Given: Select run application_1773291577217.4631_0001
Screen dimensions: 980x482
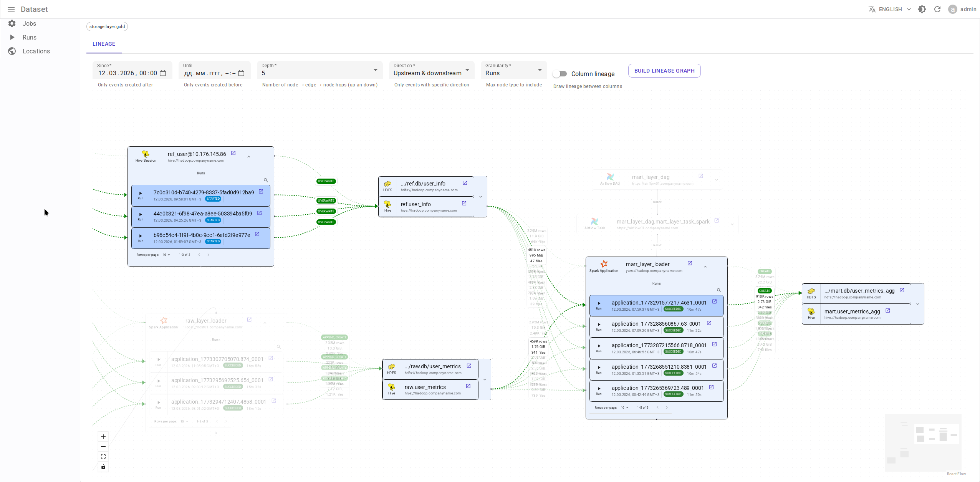Looking at the screenshot, I should click(x=657, y=305).
